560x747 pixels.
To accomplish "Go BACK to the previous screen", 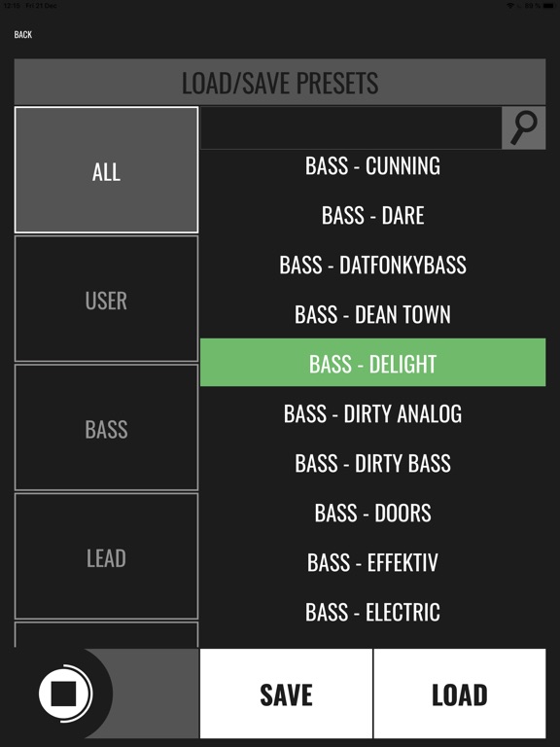I will (23, 34).
